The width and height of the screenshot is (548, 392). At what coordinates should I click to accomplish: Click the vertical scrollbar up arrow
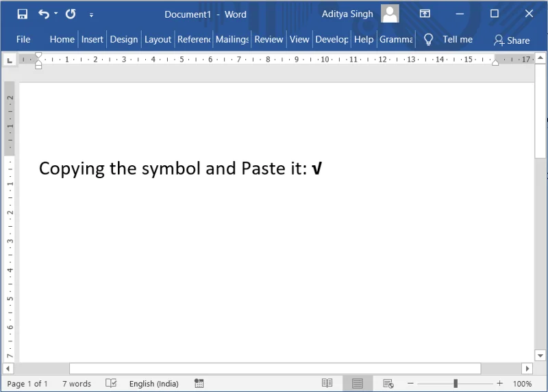click(540, 58)
